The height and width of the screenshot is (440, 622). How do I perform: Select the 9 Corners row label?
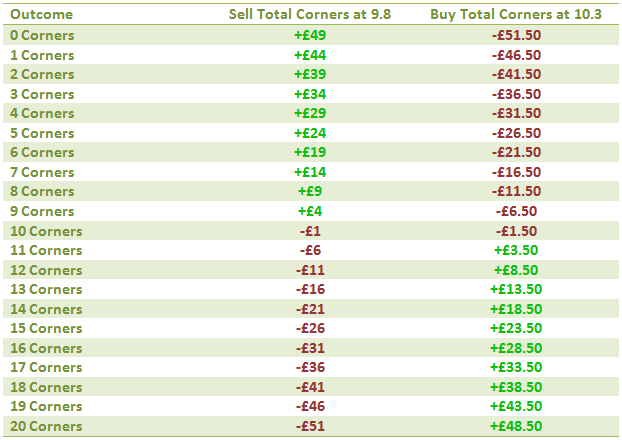(42, 211)
